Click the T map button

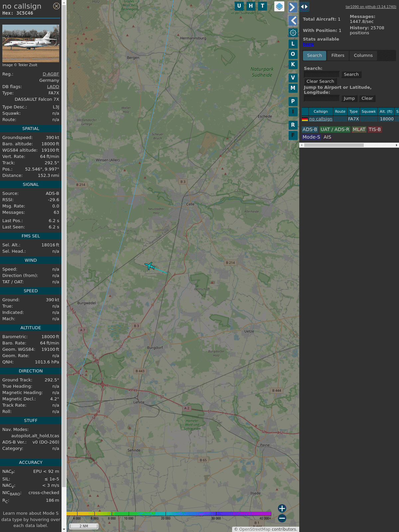[x=263, y=6]
